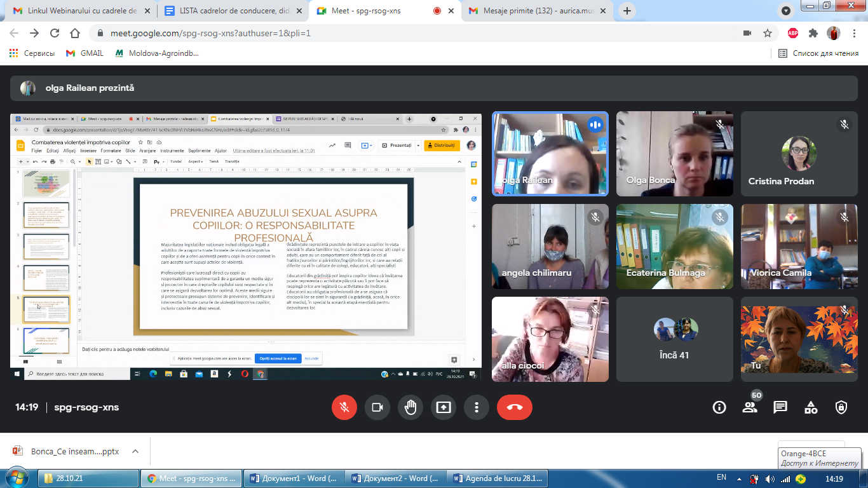Image resolution: width=868 pixels, height=488 pixels.
Task: Open host controls lock icon
Action: point(841,407)
